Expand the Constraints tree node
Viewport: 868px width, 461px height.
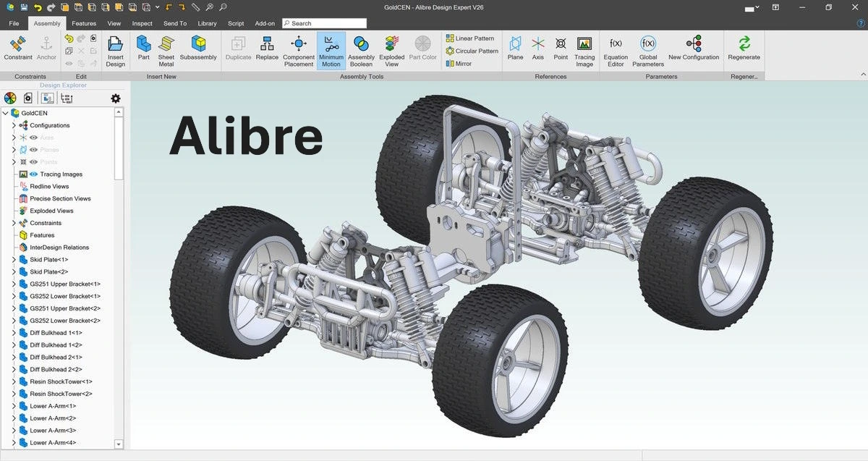pos(14,223)
